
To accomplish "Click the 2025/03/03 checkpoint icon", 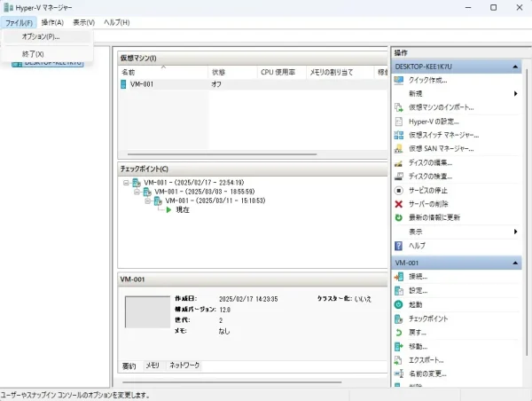I will 147,192.
